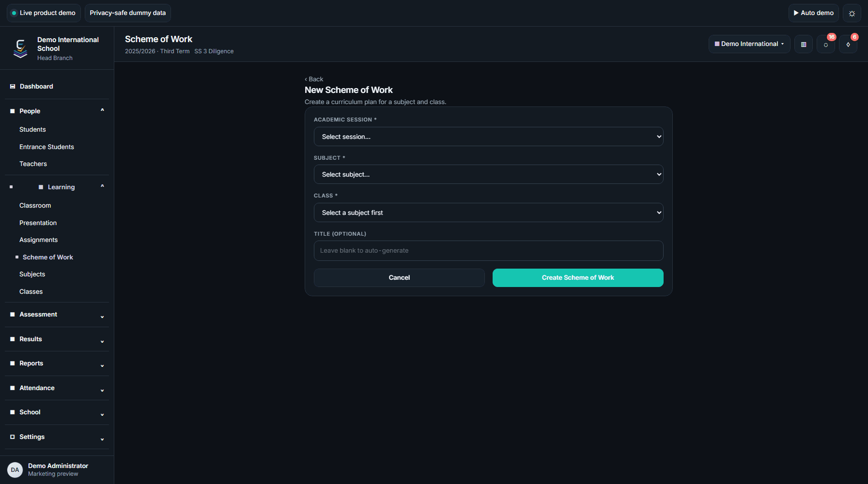Click the Live product demo badge
Screen dimensions: 868x484
coord(44,13)
